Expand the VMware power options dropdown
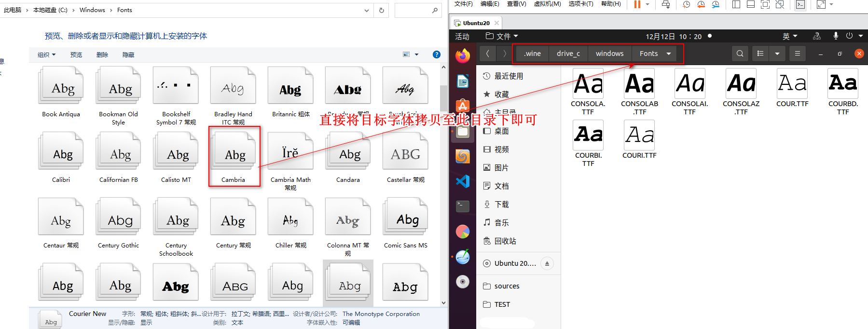Image resolution: width=868 pixels, height=329 pixels. (648, 4)
